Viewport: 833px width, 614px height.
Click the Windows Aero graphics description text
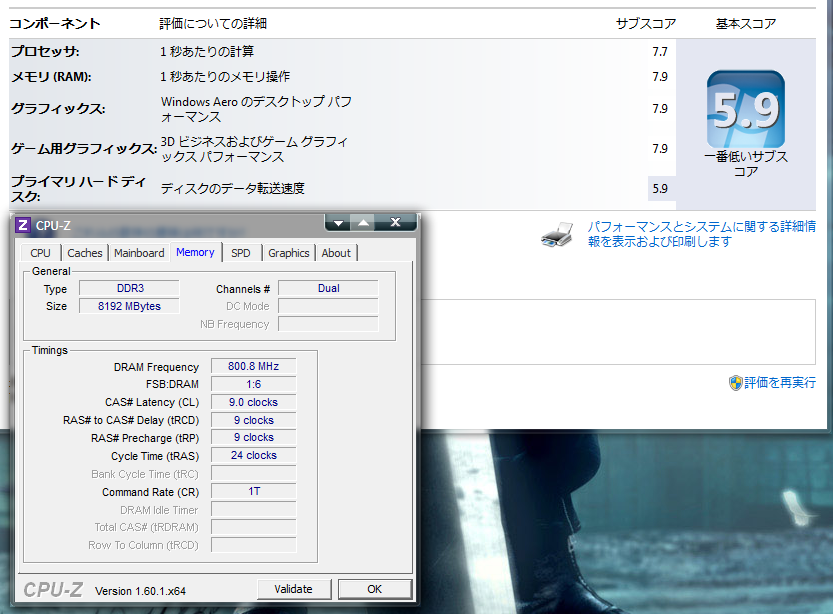pos(256,109)
